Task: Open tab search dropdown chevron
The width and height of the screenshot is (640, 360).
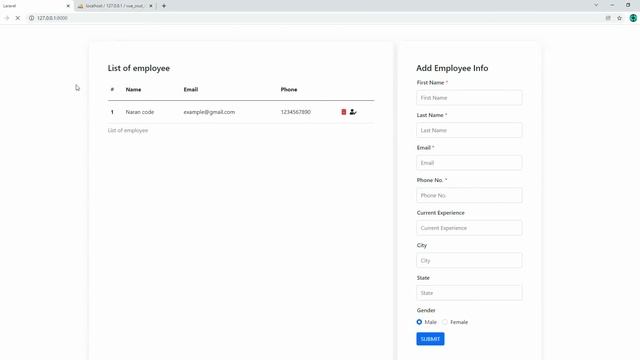Action: 596,5
